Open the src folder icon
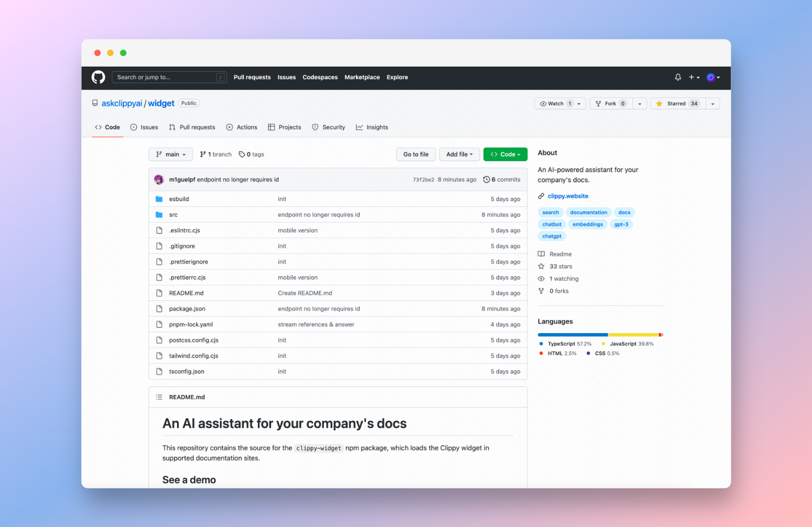The image size is (812, 527). pos(159,215)
